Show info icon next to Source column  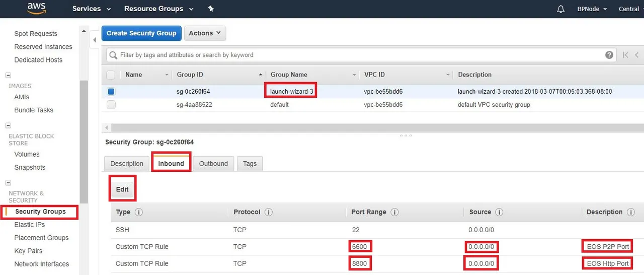[x=500, y=212]
